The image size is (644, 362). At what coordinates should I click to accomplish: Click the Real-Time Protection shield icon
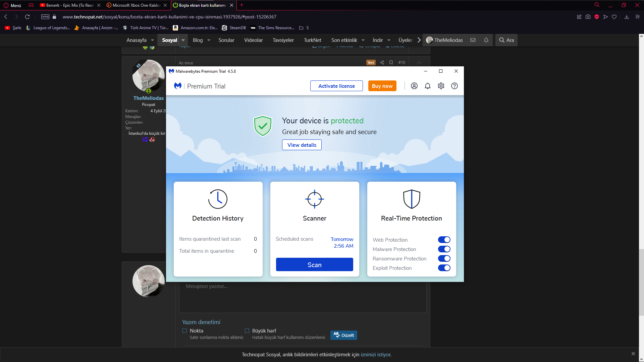(412, 199)
